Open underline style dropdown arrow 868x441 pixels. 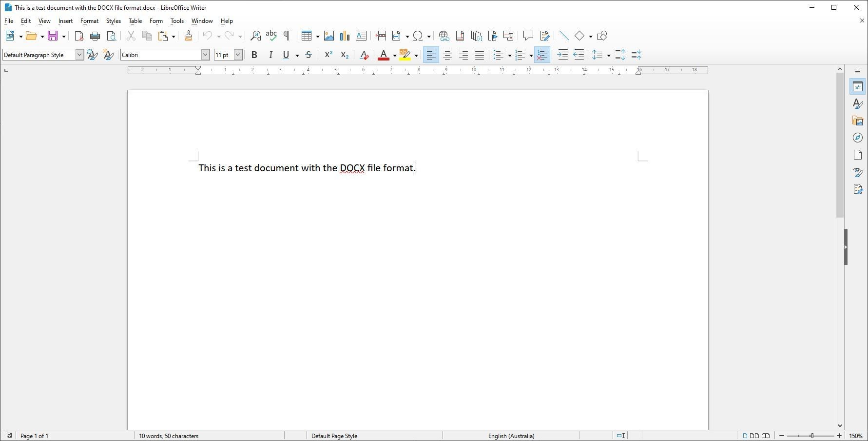(x=297, y=55)
